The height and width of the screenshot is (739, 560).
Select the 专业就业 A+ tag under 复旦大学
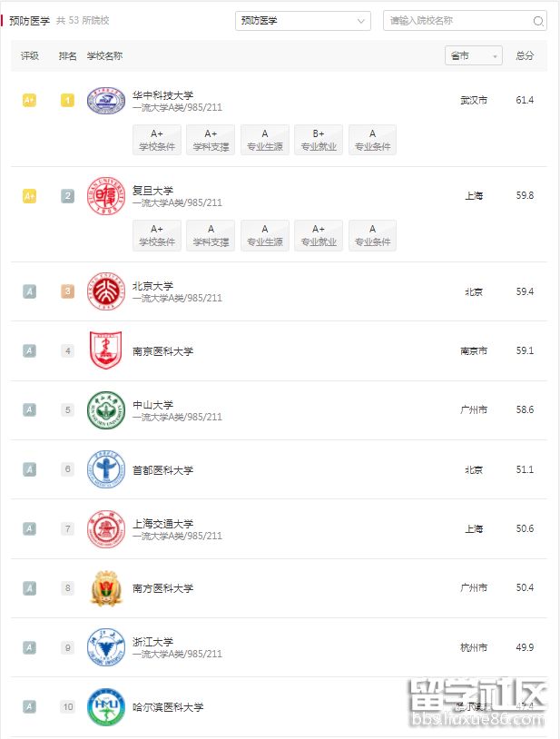[x=318, y=233]
